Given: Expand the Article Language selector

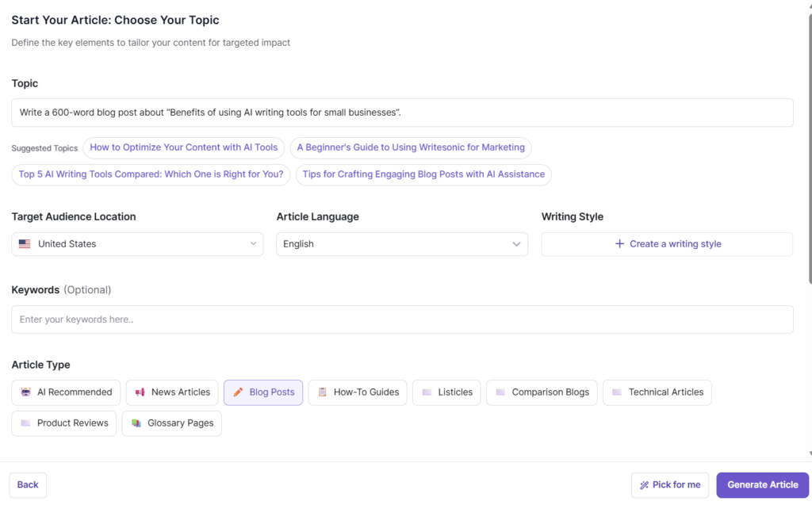Looking at the screenshot, I should click(x=401, y=243).
